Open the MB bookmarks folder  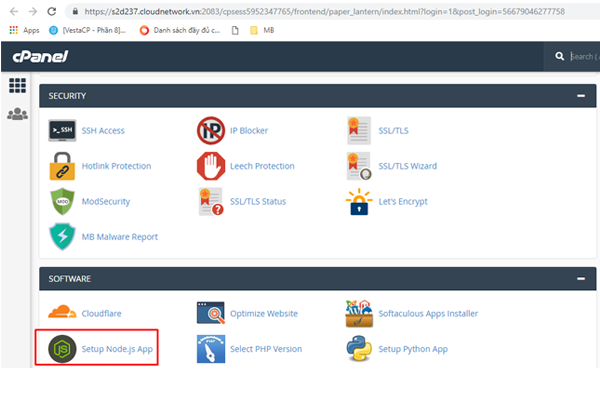(x=262, y=30)
